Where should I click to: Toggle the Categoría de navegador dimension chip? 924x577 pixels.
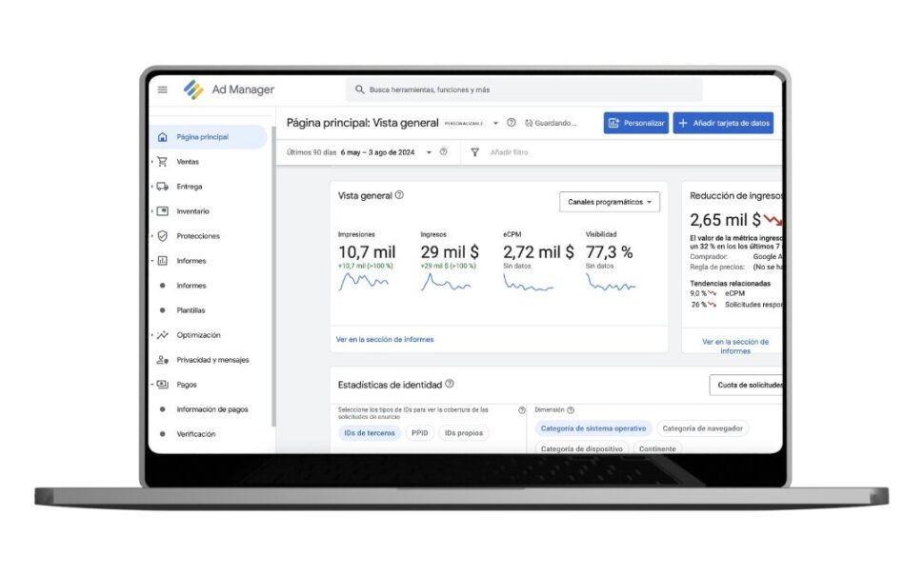703,428
